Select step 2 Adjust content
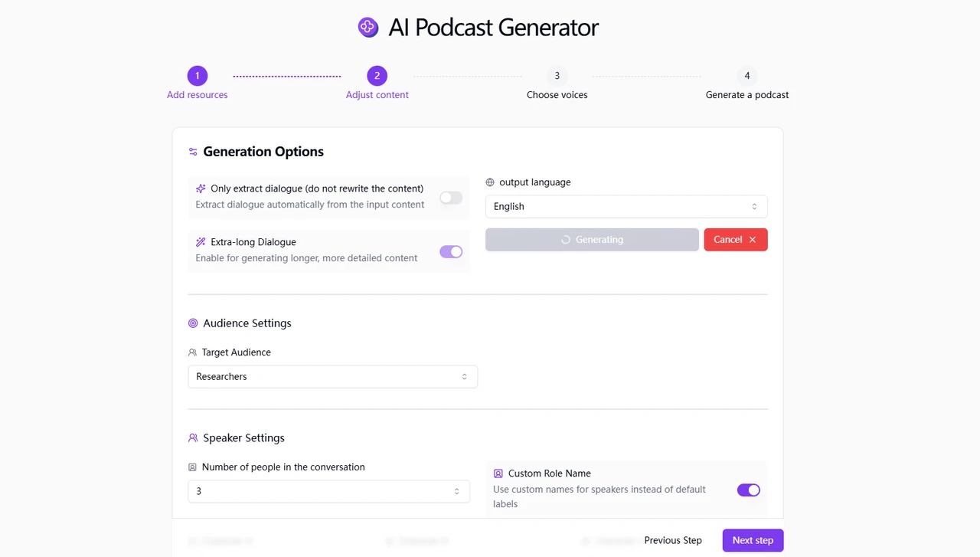Screen dimensions: 980x557 [x=377, y=84]
